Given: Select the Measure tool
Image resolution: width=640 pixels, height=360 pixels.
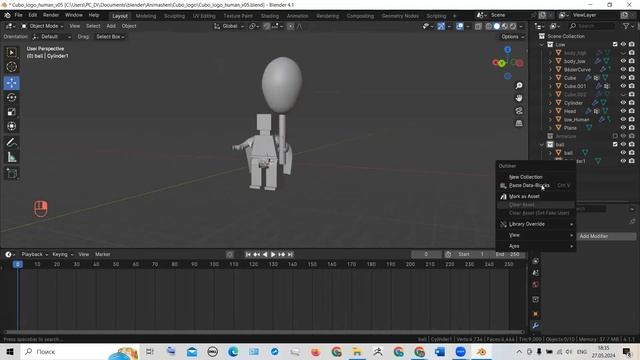Looking at the screenshot, I should click(x=11, y=157).
